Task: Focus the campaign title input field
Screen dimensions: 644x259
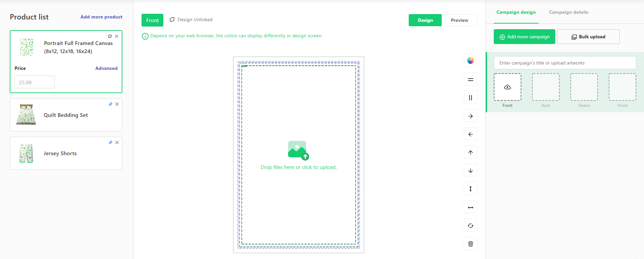Action: pyautogui.click(x=565, y=63)
